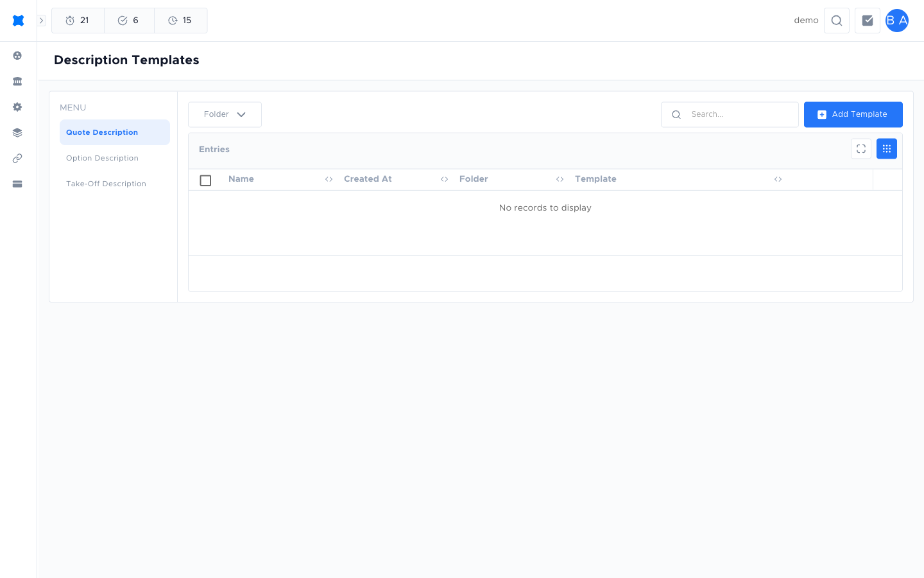Click the demo workspace label
This screenshot has width=924, height=578.
pos(806,21)
